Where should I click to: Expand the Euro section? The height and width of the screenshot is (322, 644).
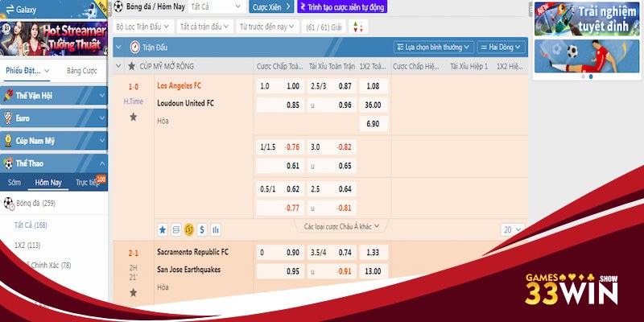(102, 118)
